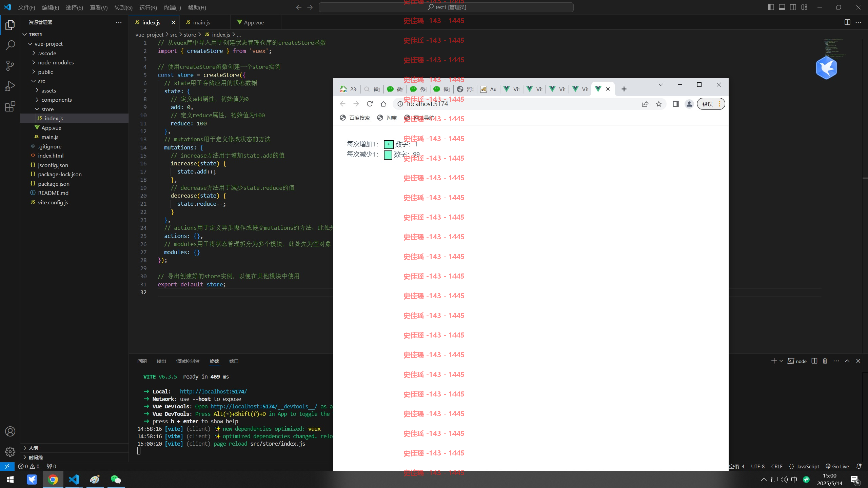Image resolution: width=868 pixels, height=488 pixels.
Task: Switch to the 调试控制台 panel tab
Action: coord(188,361)
